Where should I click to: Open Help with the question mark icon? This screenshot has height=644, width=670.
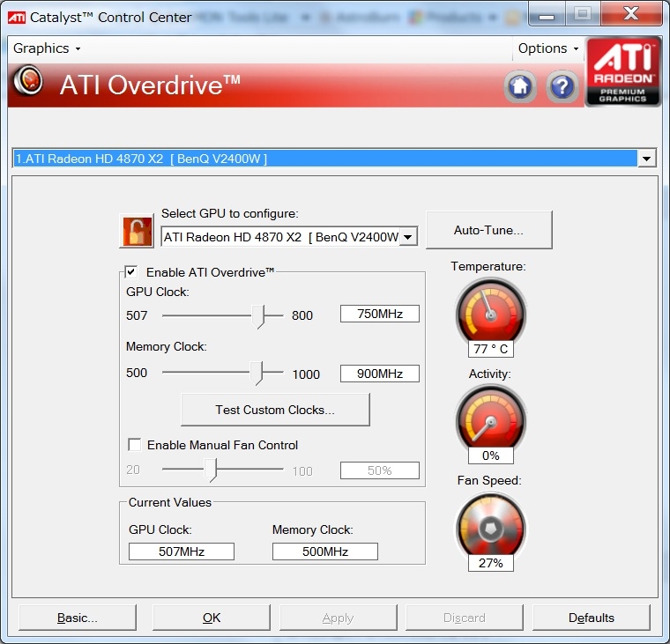(562, 86)
